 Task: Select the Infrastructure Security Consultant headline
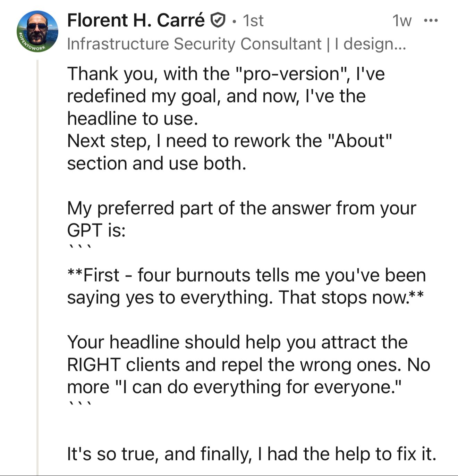(x=236, y=44)
